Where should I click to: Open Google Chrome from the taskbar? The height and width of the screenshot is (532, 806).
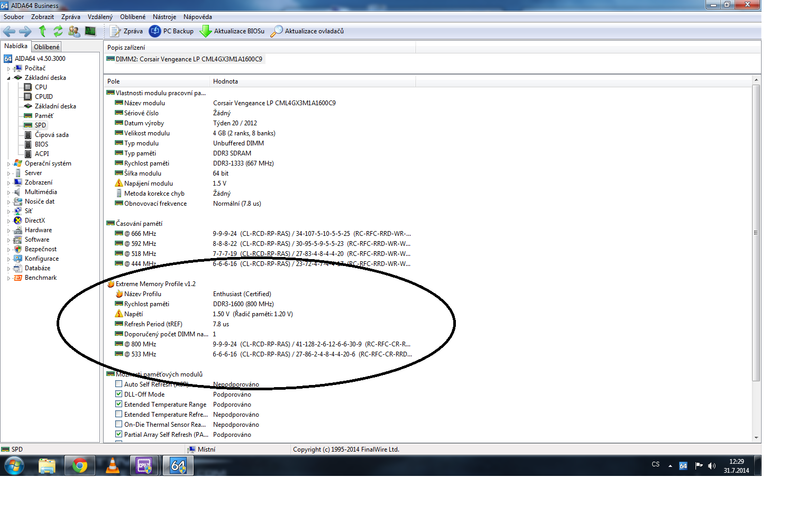pos(80,466)
